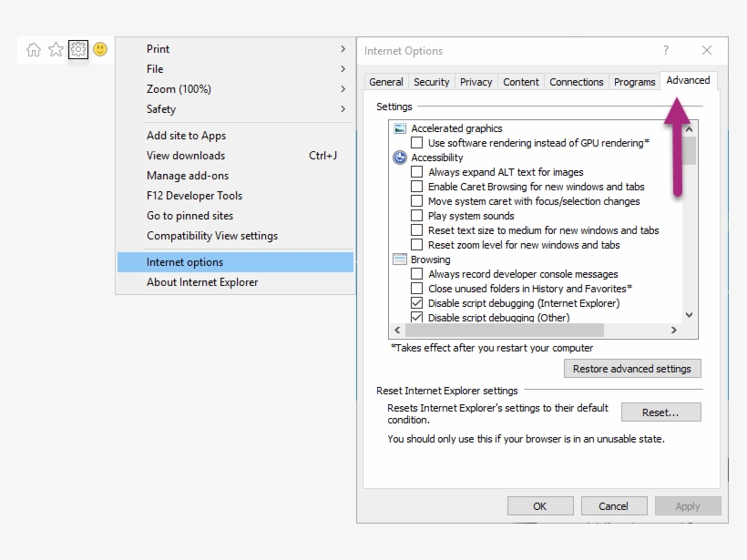Screen dimensions: 747x560
Task: Click the horizontal scrollbar thumb in settings
Action: click(505, 330)
